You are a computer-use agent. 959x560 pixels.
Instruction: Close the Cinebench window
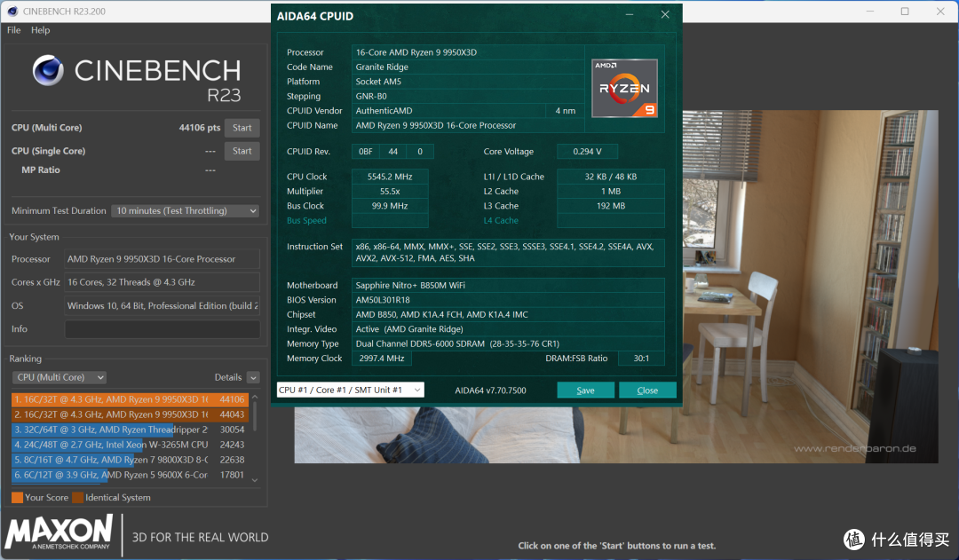pos(940,11)
